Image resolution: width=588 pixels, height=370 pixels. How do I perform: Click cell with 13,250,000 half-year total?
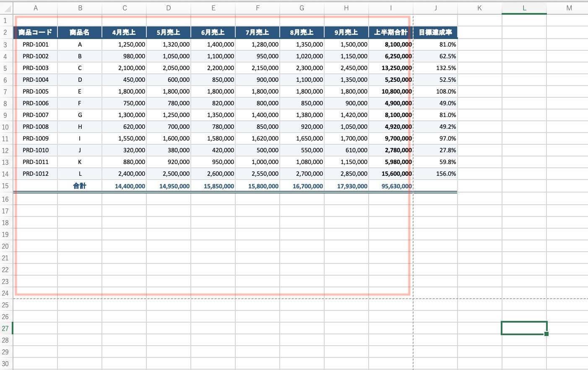click(391, 68)
